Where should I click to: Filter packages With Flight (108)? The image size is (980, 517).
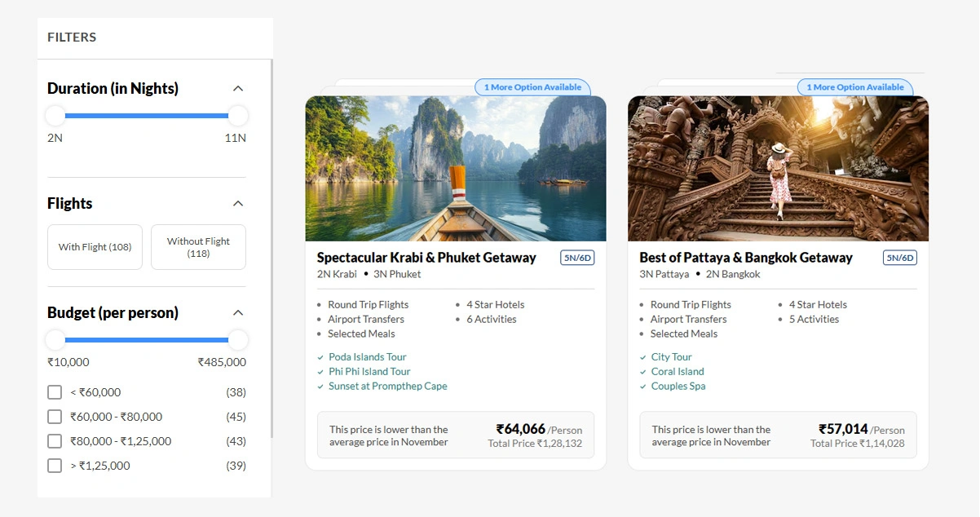tap(95, 247)
